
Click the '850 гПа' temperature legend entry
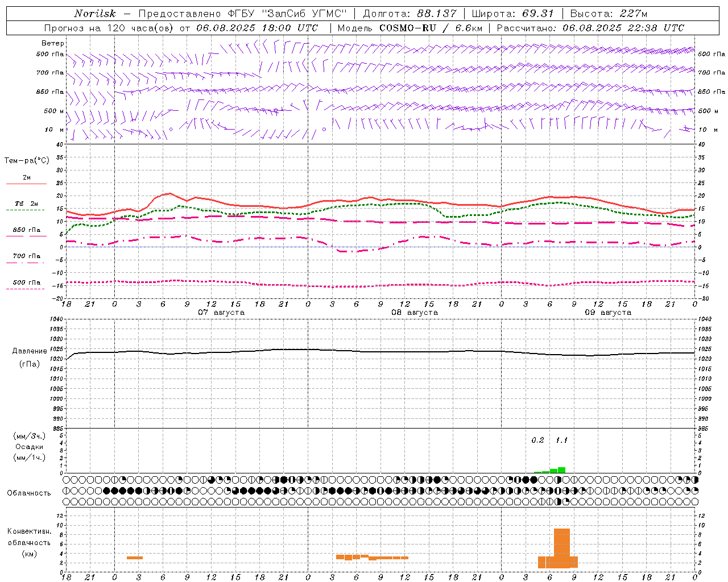tap(26, 230)
